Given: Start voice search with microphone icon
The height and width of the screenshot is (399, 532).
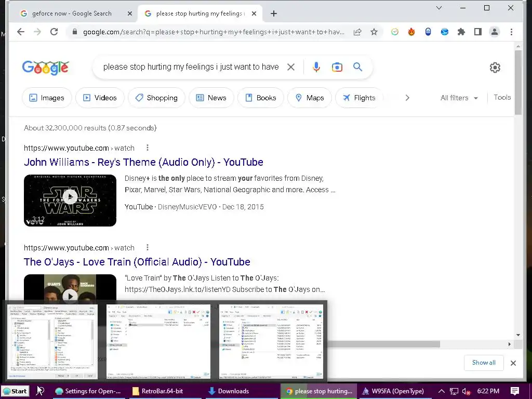Looking at the screenshot, I should tap(316, 67).
